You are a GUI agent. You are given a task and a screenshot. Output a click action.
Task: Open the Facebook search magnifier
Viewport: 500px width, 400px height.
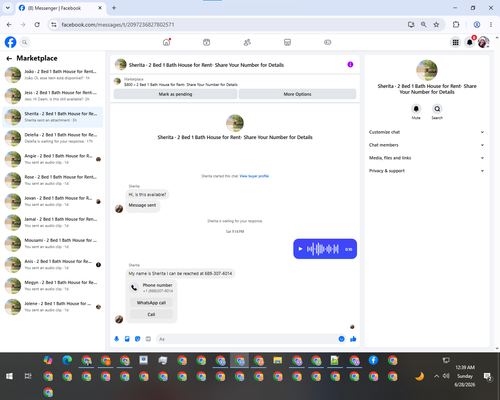25,42
